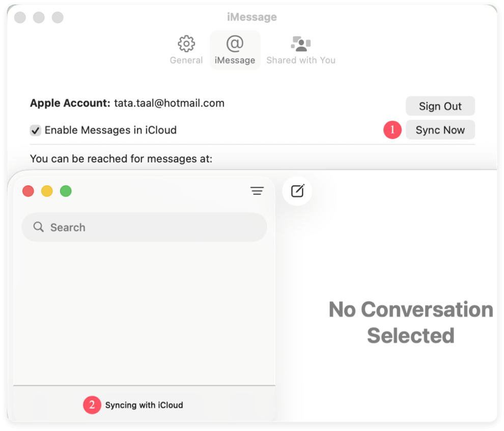Click Sync Now to sync messages
The height and width of the screenshot is (431, 504).
click(440, 130)
